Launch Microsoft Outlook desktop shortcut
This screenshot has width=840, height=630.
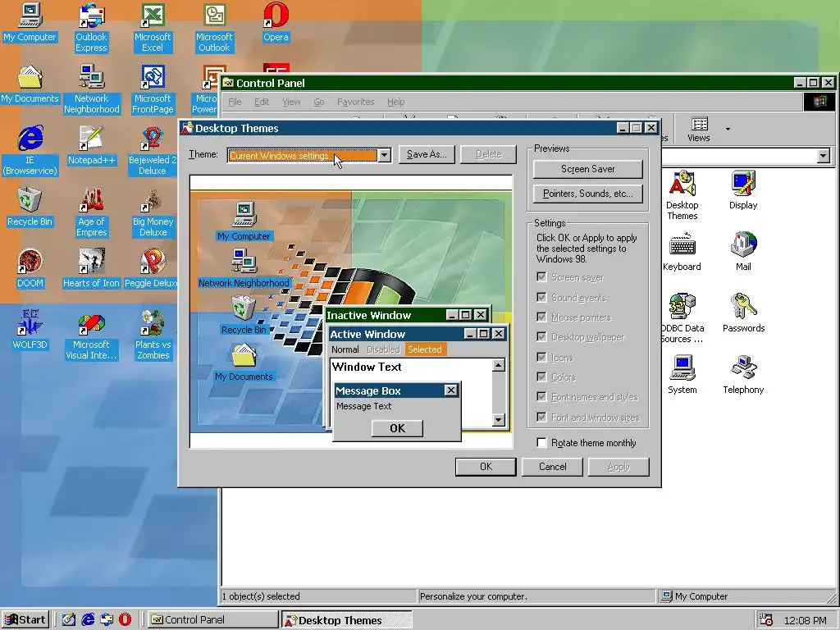[214, 27]
